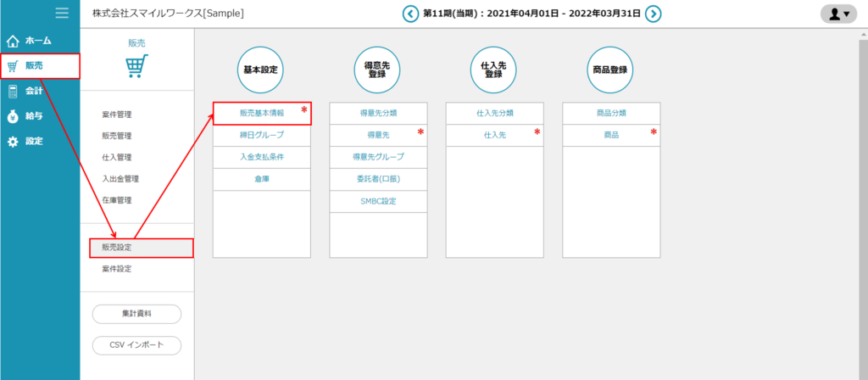
Task: Open 入出金管理 in the side menu
Action: 120,179
